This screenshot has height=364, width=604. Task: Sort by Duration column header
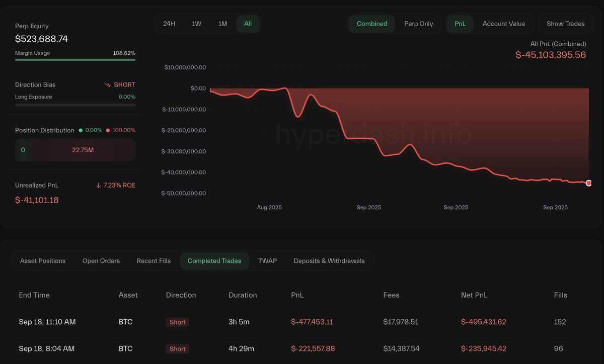click(243, 295)
